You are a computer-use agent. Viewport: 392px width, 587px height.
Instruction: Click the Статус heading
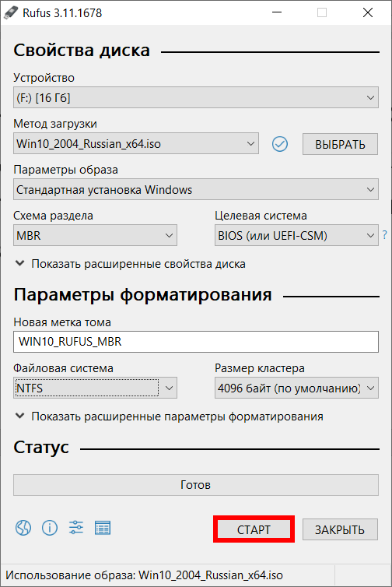41,447
